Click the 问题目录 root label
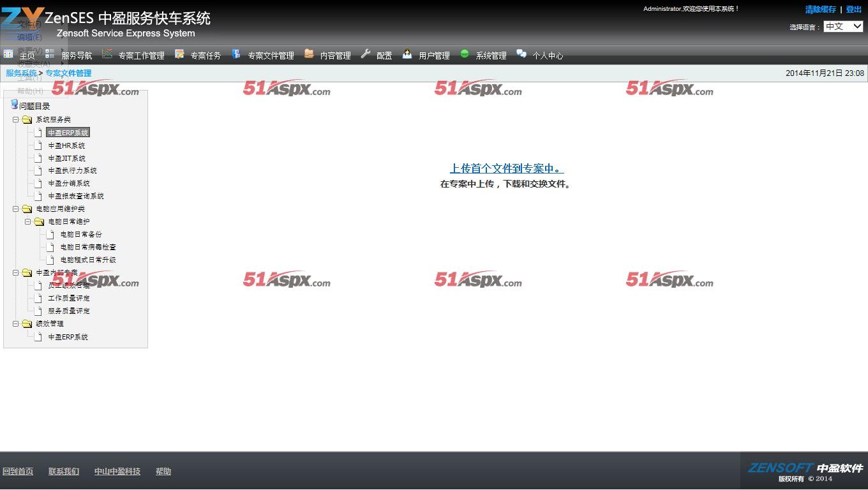The height and width of the screenshot is (490, 868). (x=34, y=106)
